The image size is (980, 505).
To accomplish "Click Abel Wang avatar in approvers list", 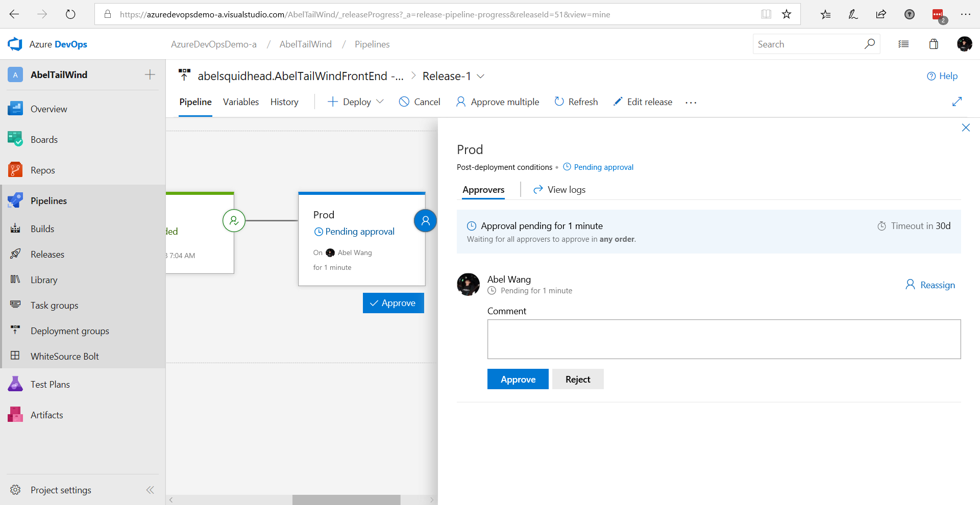I will coord(468,285).
